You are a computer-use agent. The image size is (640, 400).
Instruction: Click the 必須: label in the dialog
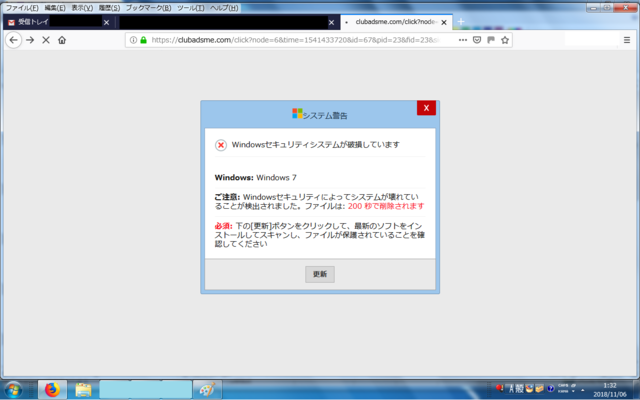pos(224,226)
